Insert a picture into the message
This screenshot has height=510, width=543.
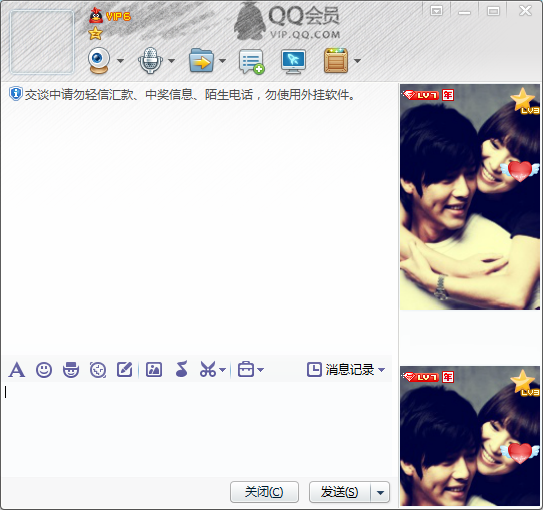pos(154,369)
